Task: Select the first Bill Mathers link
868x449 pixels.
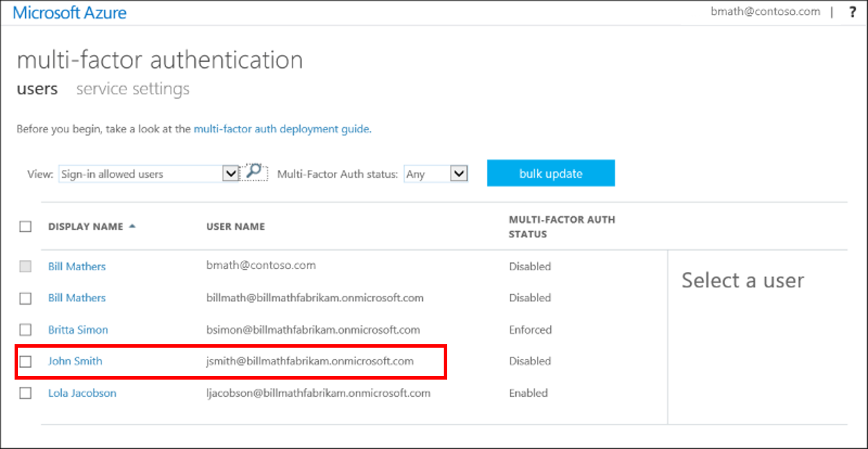Action: 76,266
